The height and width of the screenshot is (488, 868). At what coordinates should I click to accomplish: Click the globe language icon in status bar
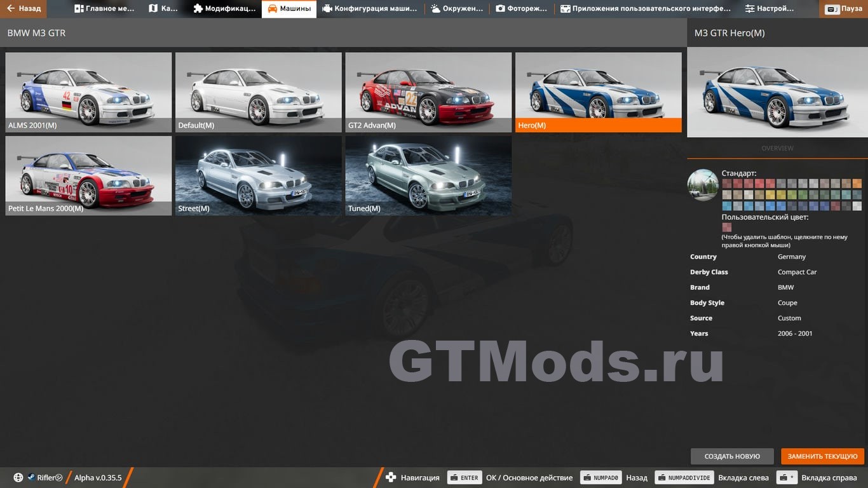pos(18,478)
